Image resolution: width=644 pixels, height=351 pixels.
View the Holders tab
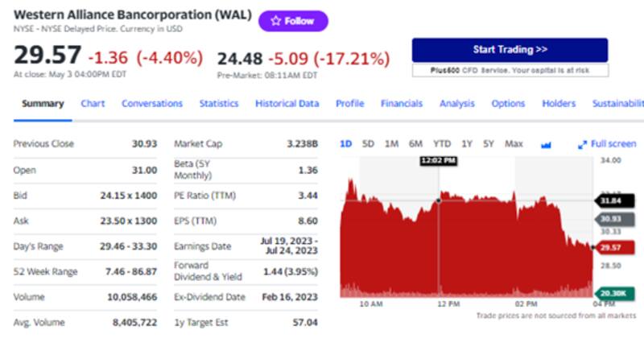click(559, 103)
